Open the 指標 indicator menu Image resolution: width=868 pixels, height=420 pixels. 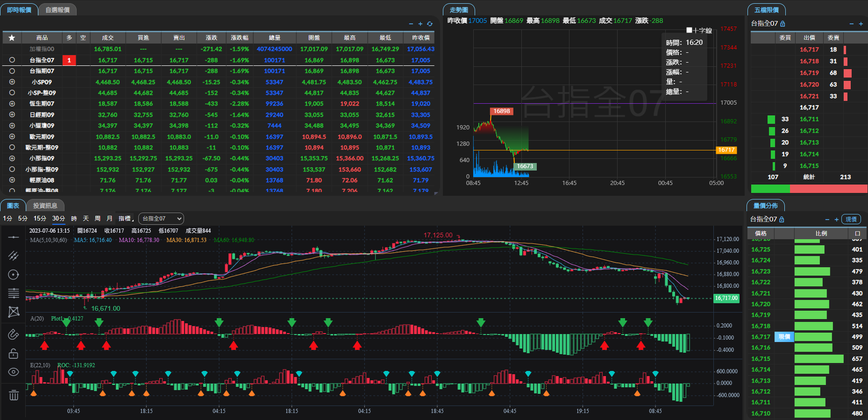125,219
